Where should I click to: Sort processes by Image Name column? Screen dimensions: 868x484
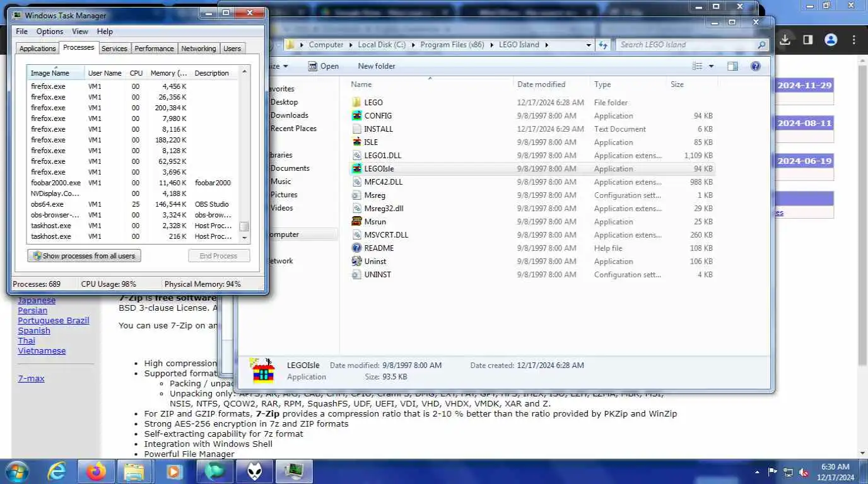(x=56, y=73)
